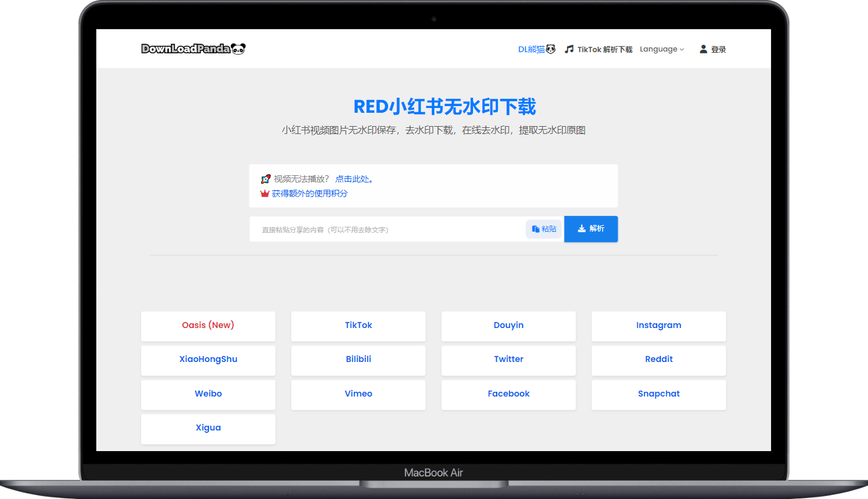The width and height of the screenshot is (868, 499).
Task: Choose the Douyin platform card
Action: [509, 326]
